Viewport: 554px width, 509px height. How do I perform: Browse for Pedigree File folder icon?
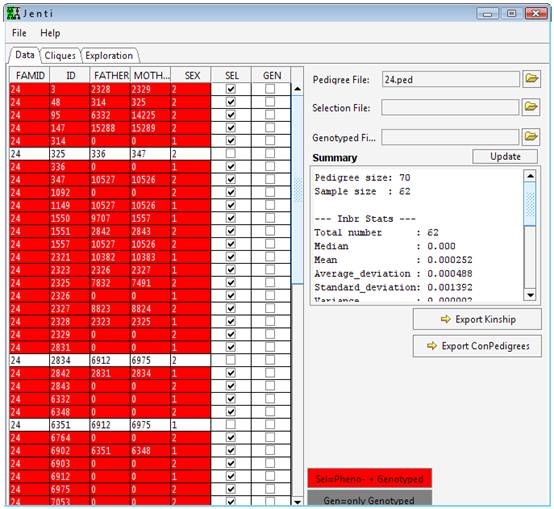click(531, 78)
